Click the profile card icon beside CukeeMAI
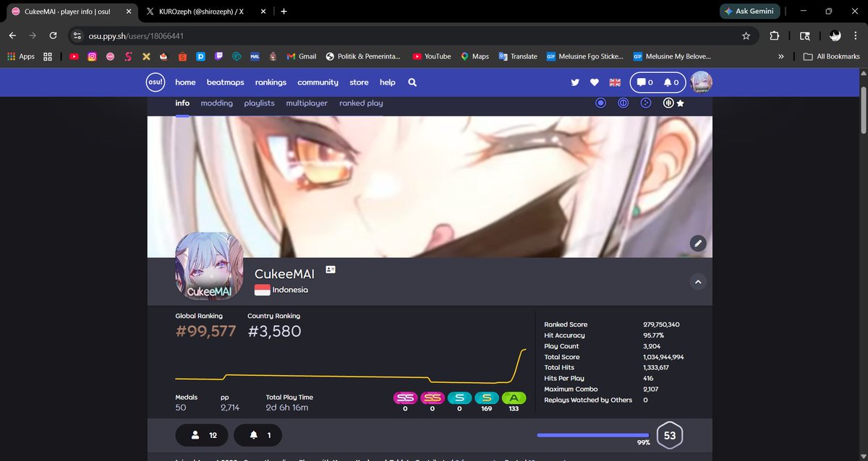868x461 pixels. coord(331,269)
